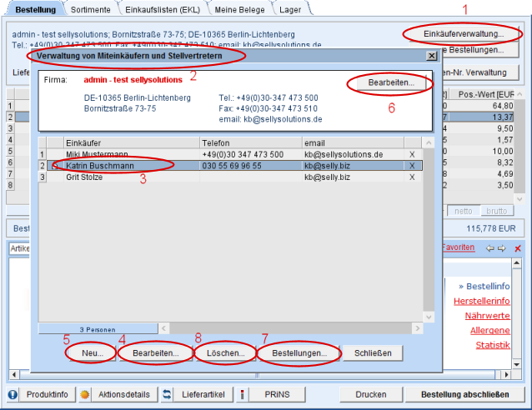This screenshot has height=410, width=532.
Task: Open the blue Produktinfo info icon
Action: 13,394
